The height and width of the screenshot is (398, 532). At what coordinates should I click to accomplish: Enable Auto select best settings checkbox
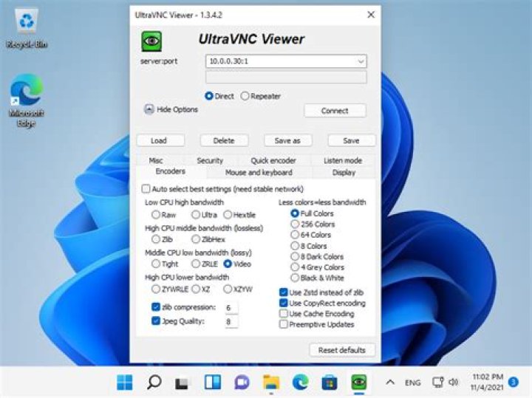click(146, 189)
